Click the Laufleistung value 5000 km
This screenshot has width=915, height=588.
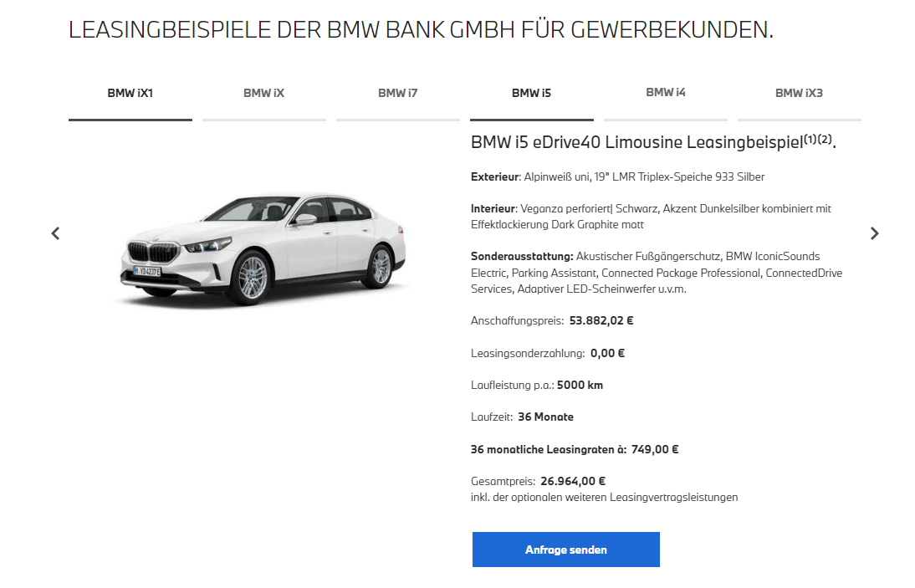pos(580,386)
